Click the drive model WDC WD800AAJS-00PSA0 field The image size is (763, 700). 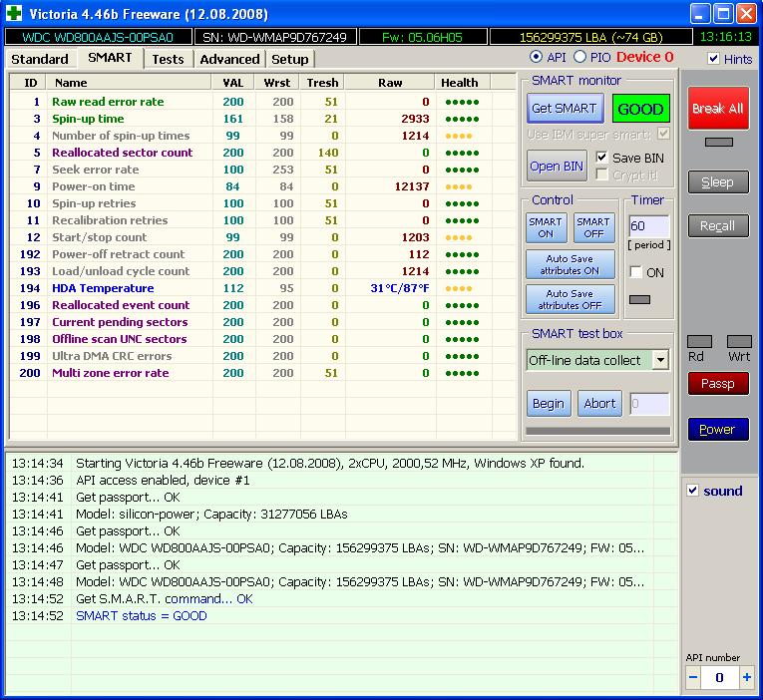(x=98, y=37)
